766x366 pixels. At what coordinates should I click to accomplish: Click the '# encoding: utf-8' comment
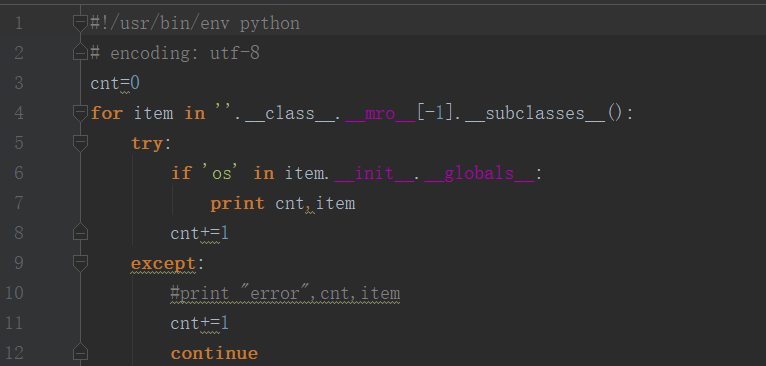175,53
